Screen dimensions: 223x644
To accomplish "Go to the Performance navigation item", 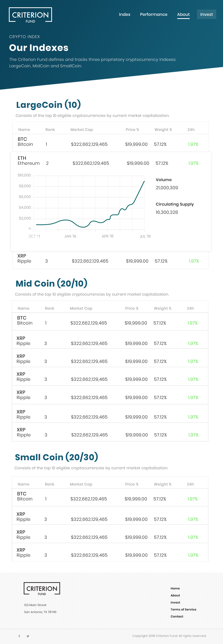I will 154,14.
